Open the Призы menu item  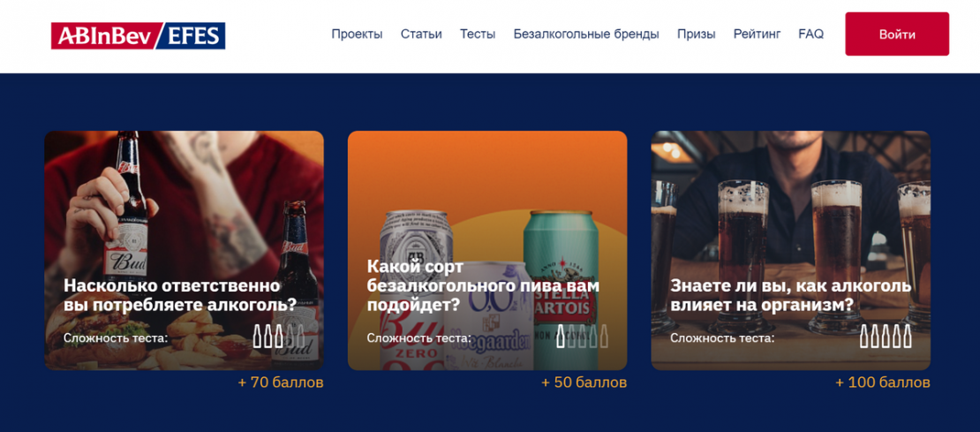click(697, 34)
